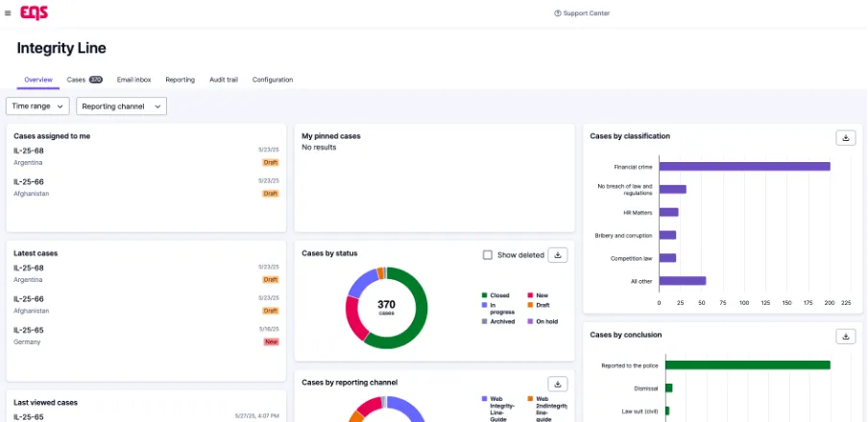Click the Reported to the police bar
The height and width of the screenshot is (422, 868).
pos(748,365)
